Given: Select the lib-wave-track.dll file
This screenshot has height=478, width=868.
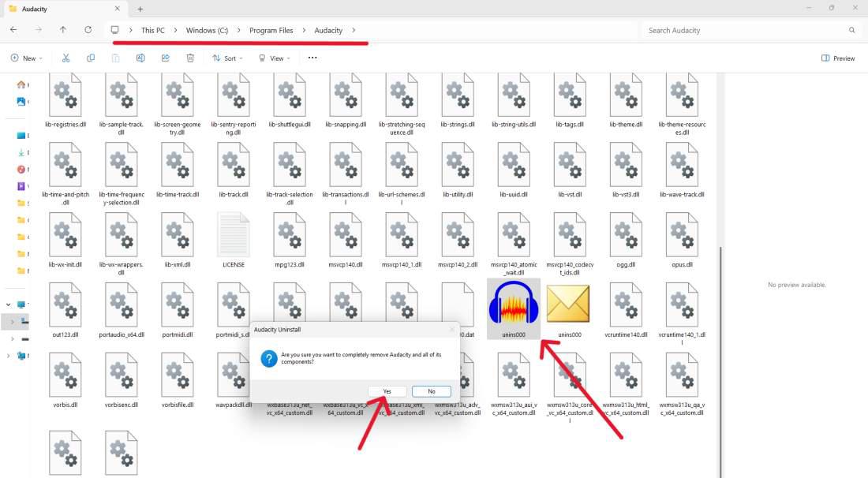Looking at the screenshot, I should pos(682,170).
